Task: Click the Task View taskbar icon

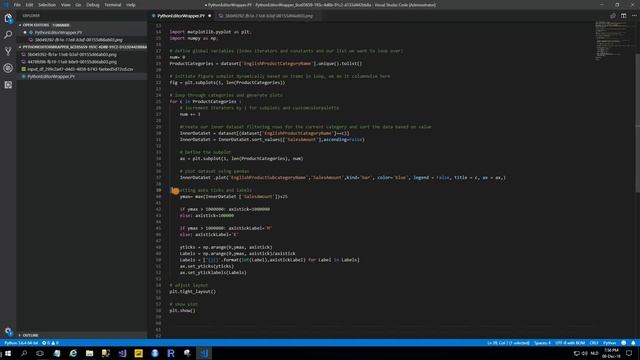Action: (x=40, y=353)
